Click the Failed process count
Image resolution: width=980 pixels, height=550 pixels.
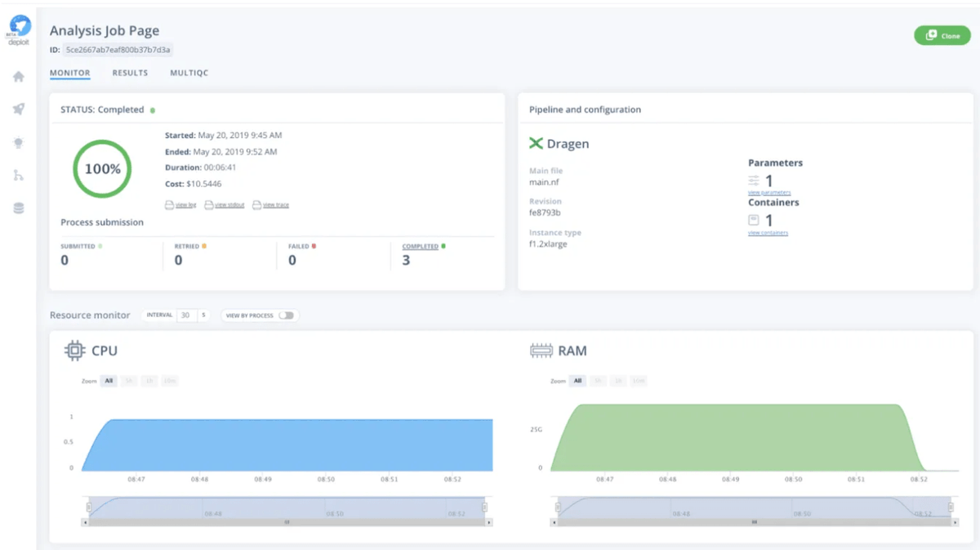(292, 261)
